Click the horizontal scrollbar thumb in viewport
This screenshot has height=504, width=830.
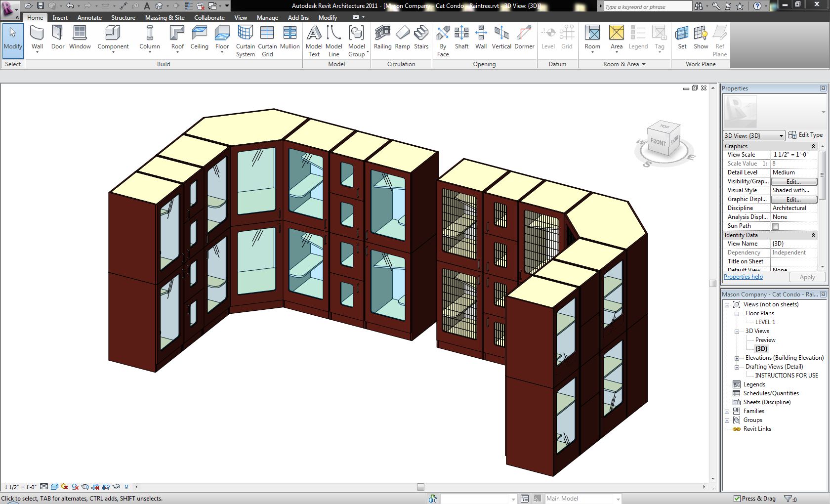(x=420, y=487)
